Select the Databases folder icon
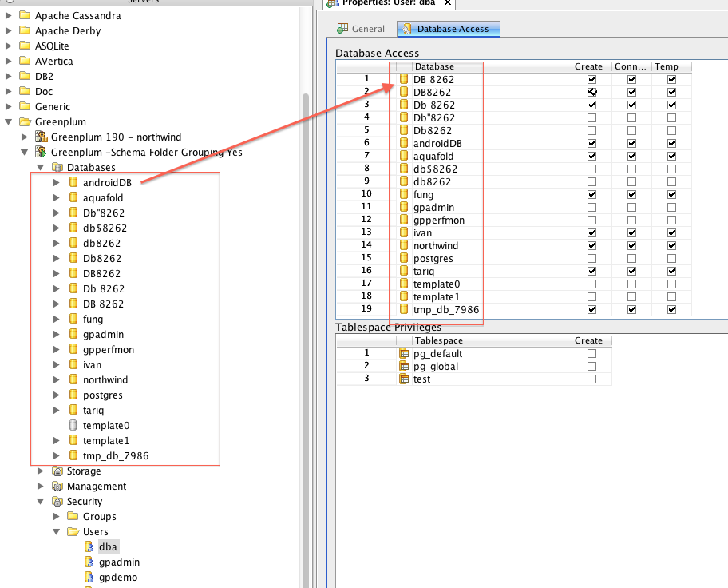Screen dimensions: 728x588 (57, 167)
